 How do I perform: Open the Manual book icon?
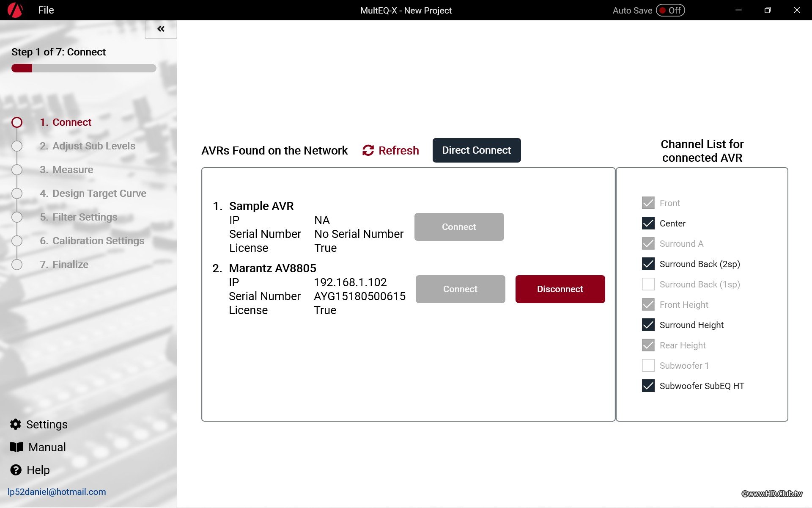[x=16, y=447]
